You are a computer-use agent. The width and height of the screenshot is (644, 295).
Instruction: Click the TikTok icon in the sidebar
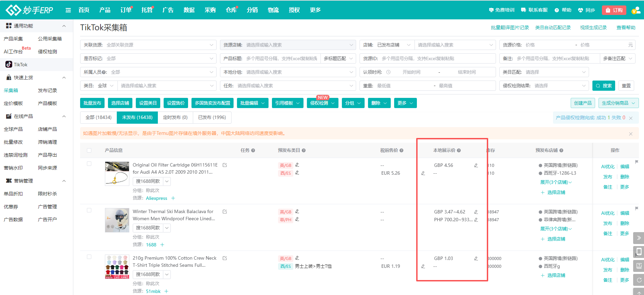[x=9, y=65]
